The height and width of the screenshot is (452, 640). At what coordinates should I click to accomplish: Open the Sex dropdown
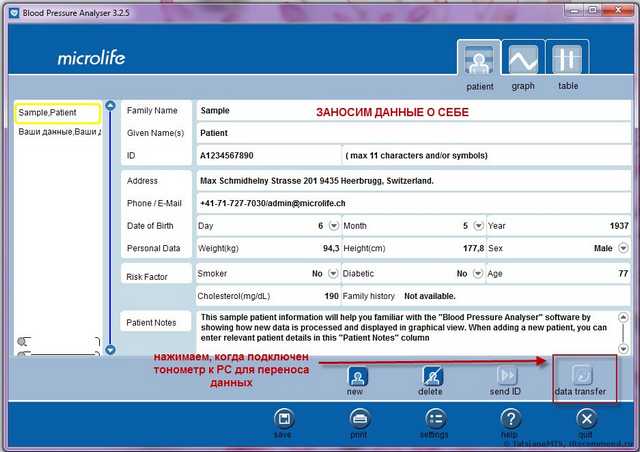click(x=623, y=248)
